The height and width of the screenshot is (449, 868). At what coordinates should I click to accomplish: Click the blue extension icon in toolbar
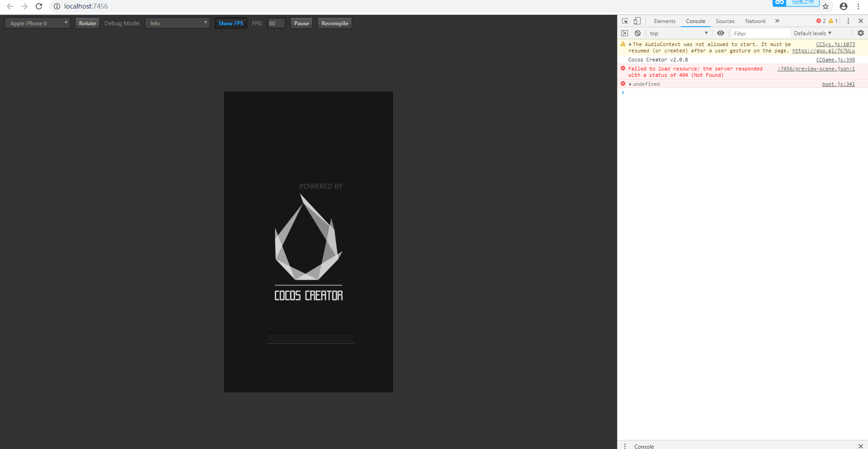tap(779, 3)
